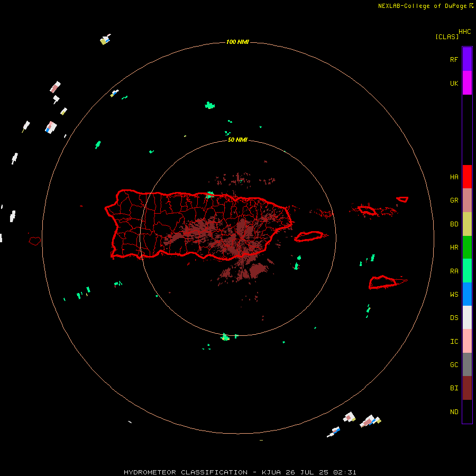Screen dimensions: 476x476
Task: Select the GR dusty pink legend swatch
Action: pyautogui.click(x=467, y=200)
